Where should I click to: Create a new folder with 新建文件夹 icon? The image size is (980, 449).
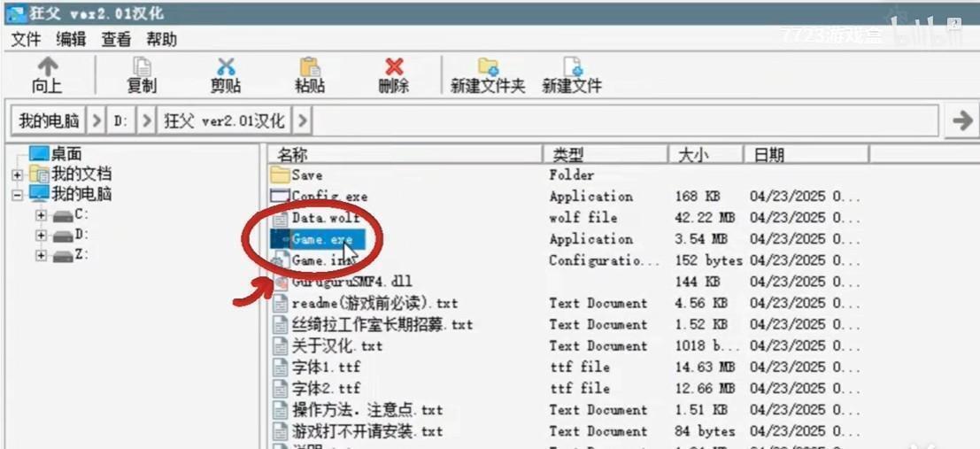coord(487,68)
